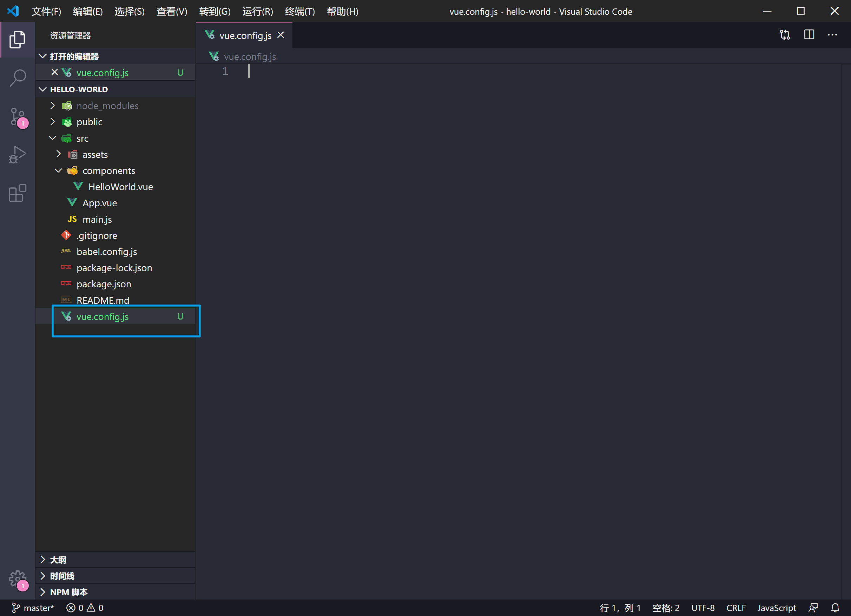
Task: Open package.json file
Action: point(115,284)
